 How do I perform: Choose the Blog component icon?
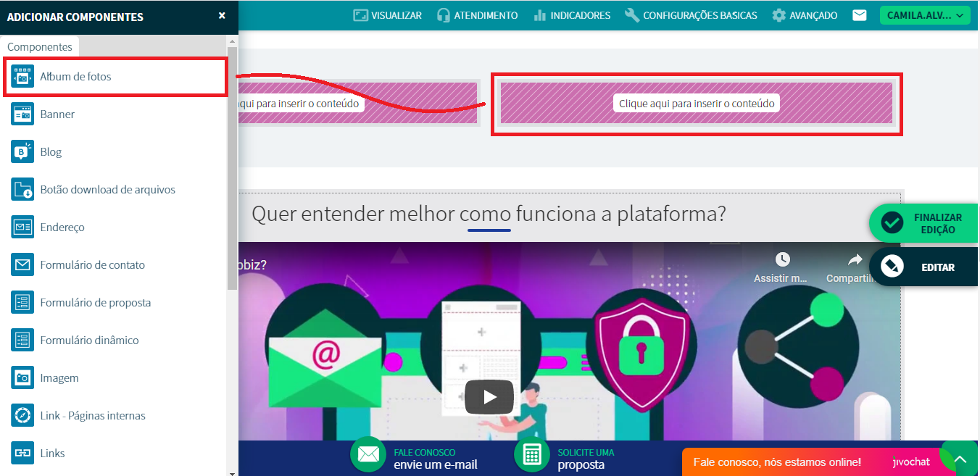[22, 152]
